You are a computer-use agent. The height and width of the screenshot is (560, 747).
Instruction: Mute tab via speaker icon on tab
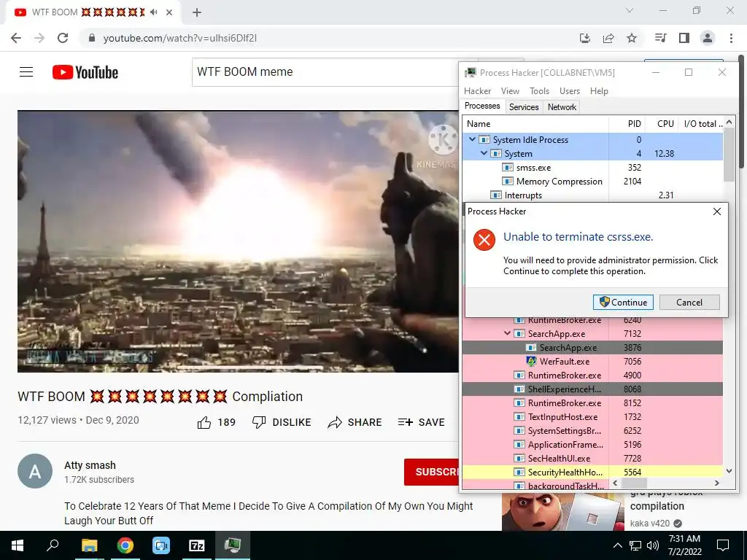point(154,12)
